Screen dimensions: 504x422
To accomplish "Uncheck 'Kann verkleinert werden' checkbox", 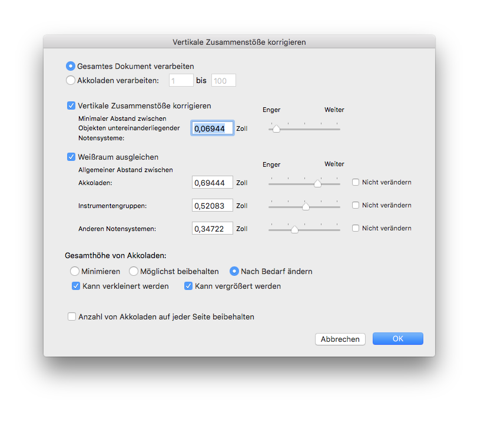I will tap(76, 286).
